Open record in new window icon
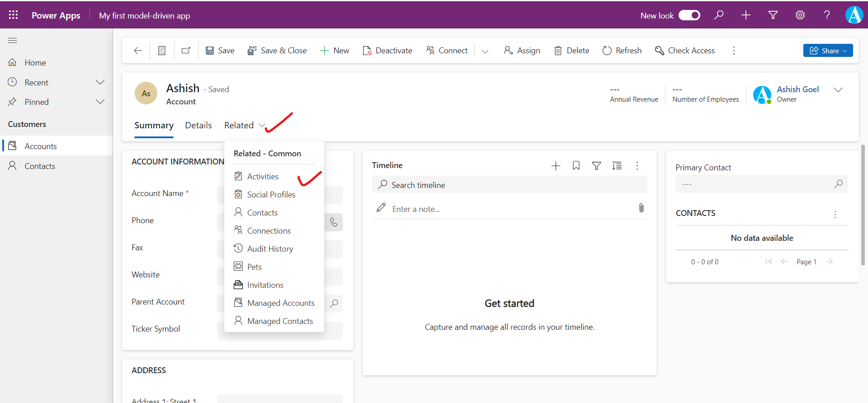The width and height of the screenshot is (868, 403). [x=186, y=51]
